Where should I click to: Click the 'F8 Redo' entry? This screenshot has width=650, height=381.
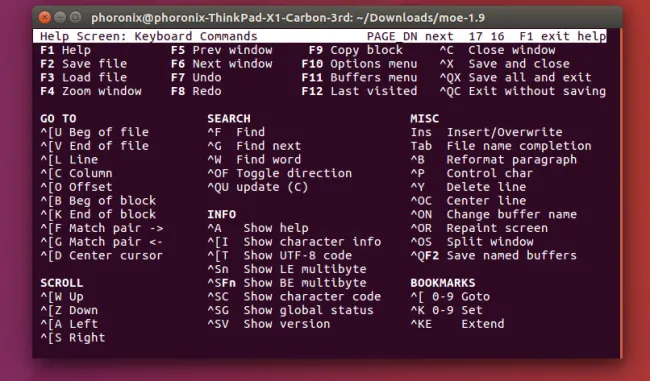196,91
